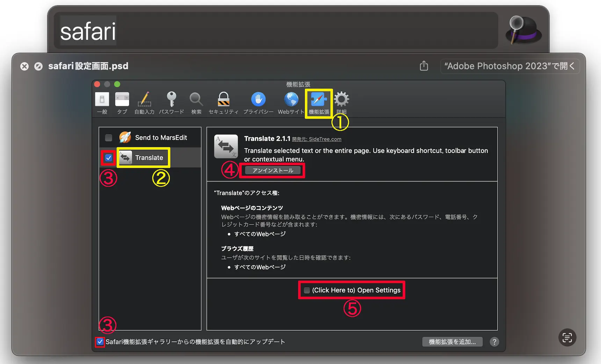The width and height of the screenshot is (601, 364).
Task: Click the ブラウズ履歴 heading
Action: [237, 249]
